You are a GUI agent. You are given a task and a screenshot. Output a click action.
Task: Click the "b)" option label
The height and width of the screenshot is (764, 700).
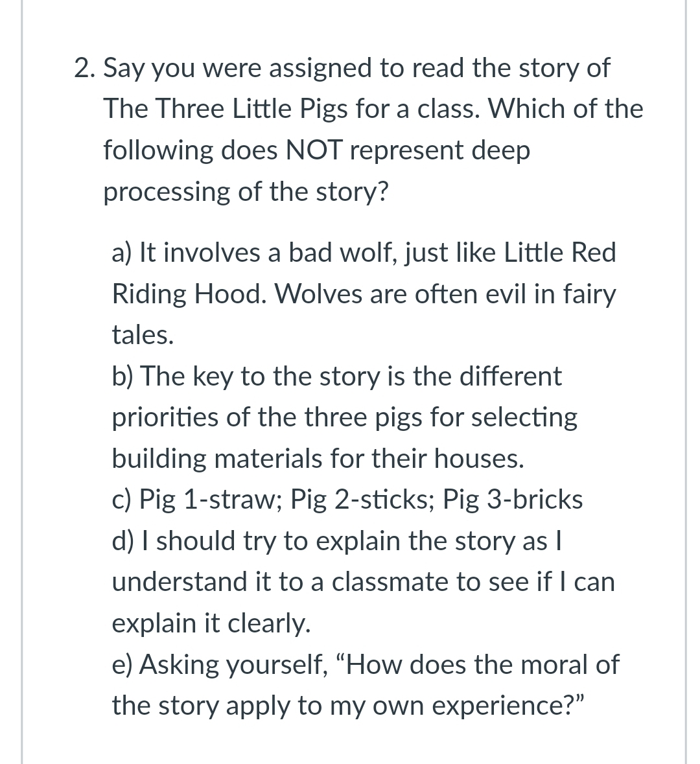point(122,376)
